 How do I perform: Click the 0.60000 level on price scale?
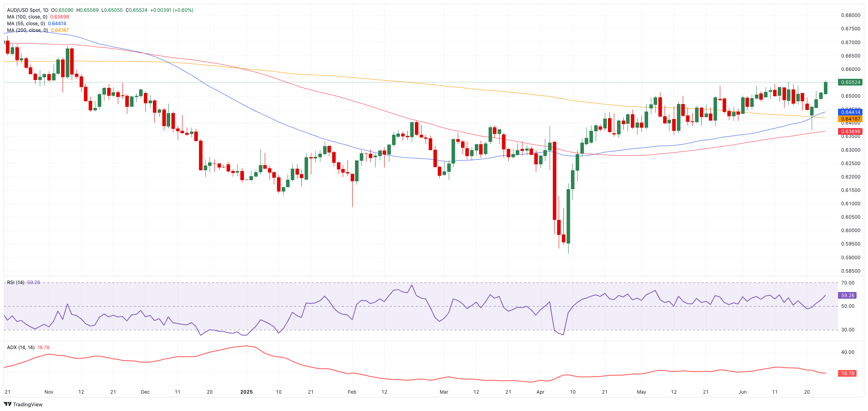(851, 231)
